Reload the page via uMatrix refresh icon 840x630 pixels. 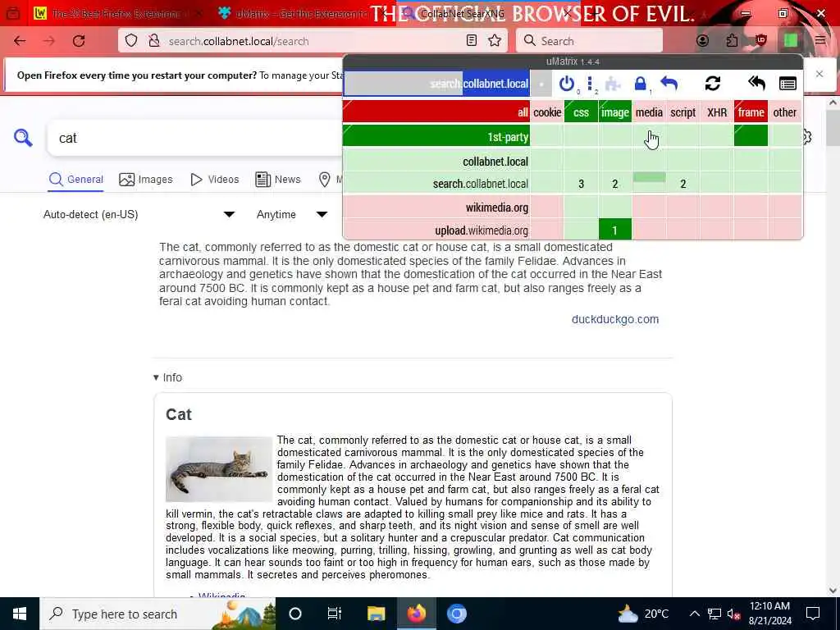(713, 84)
